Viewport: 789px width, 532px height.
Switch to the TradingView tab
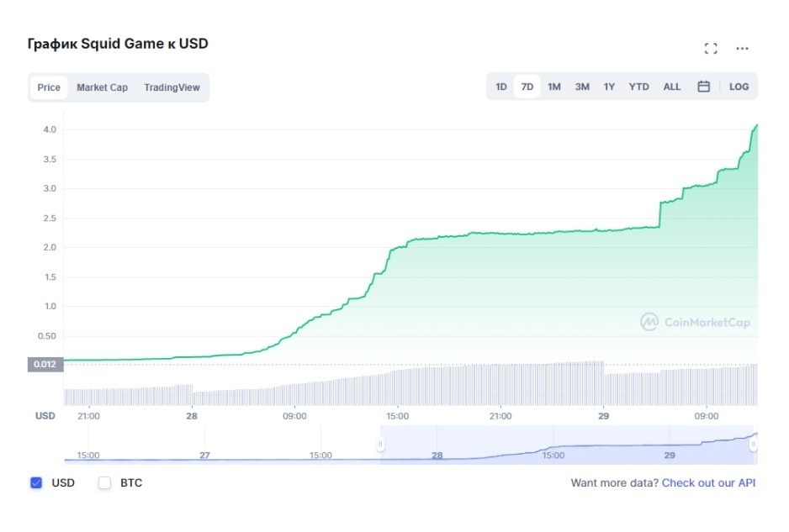tap(172, 87)
